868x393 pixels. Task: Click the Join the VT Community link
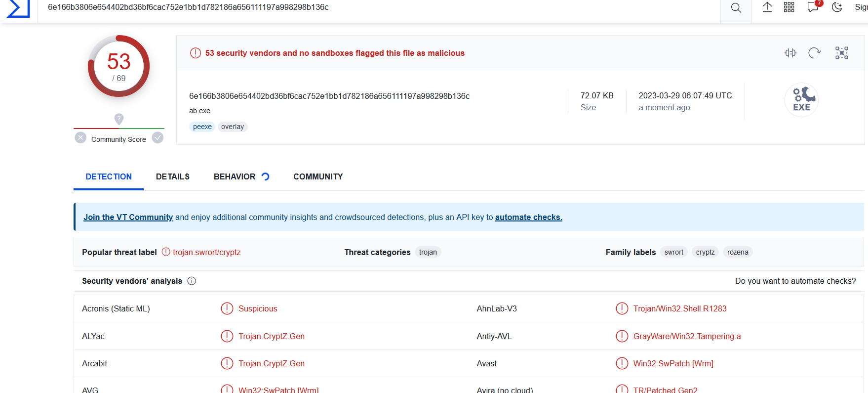pos(128,217)
